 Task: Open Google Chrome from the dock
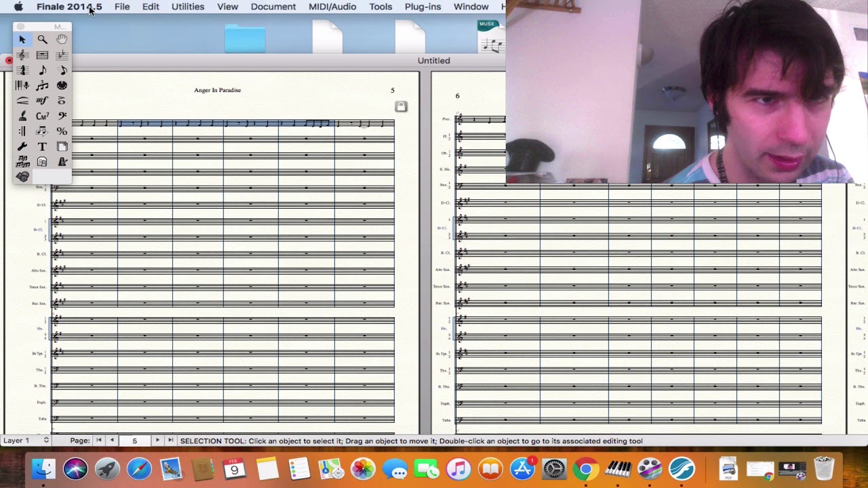(x=586, y=469)
